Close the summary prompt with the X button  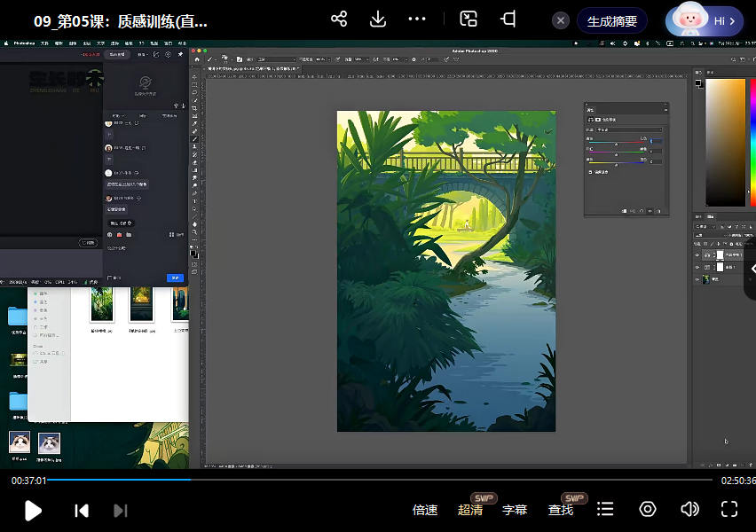click(x=560, y=21)
